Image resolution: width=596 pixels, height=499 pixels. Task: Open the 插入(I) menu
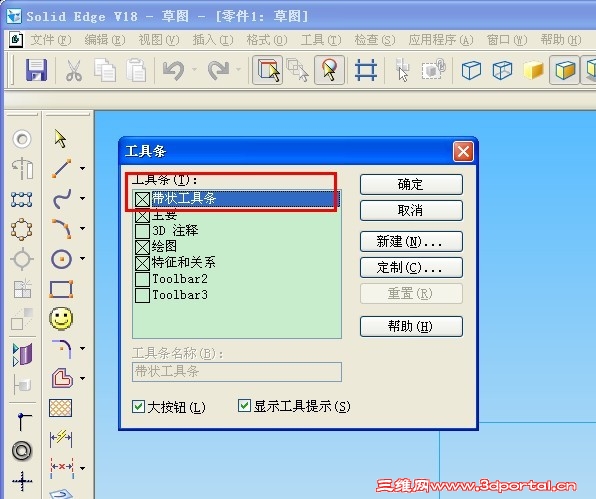pyautogui.click(x=212, y=40)
